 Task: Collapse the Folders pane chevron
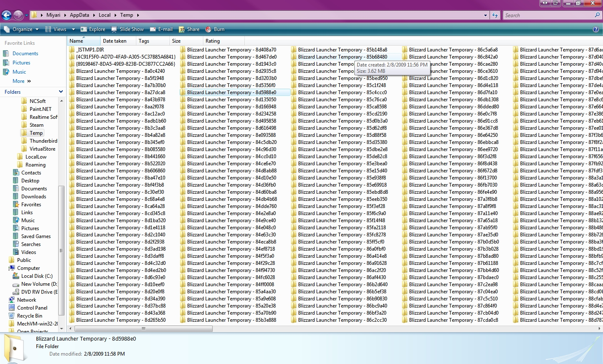click(61, 92)
